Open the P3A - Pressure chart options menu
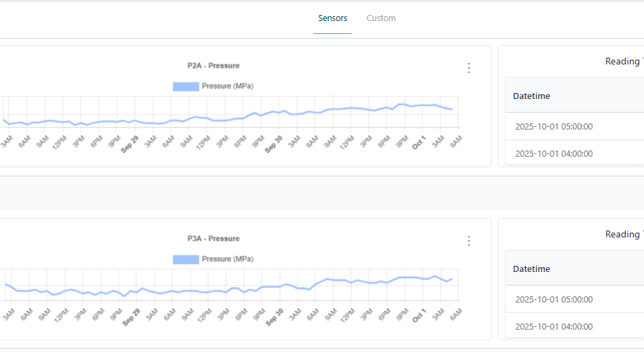 468,241
